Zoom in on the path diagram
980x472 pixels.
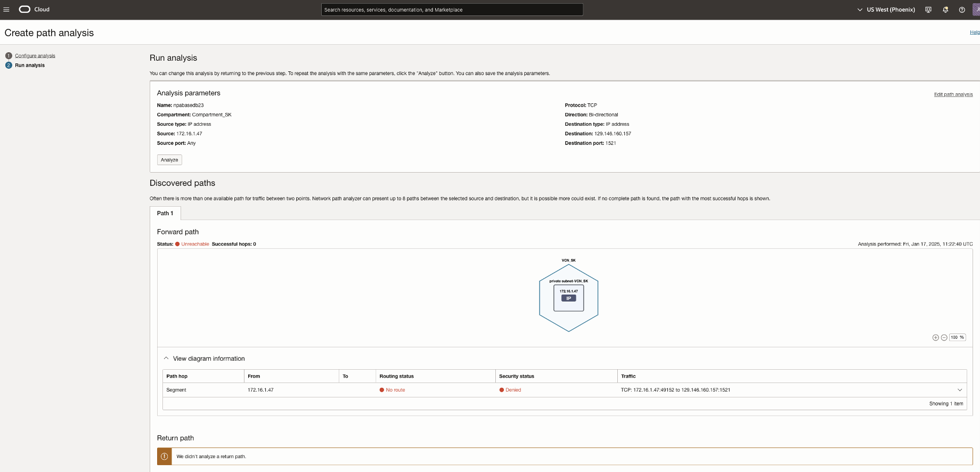pos(935,338)
